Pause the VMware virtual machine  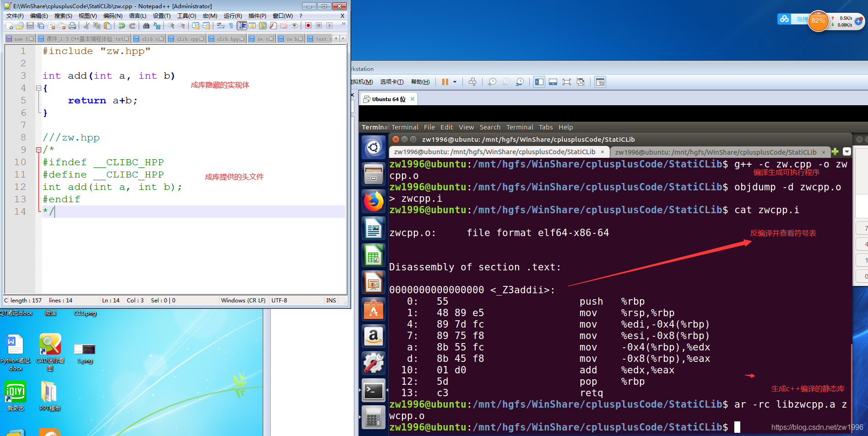pyautogui.click(x=445, y=82)
